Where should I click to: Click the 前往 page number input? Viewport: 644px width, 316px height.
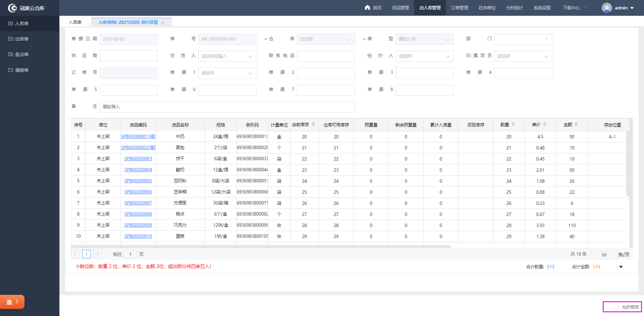click(x=130, y=254)
